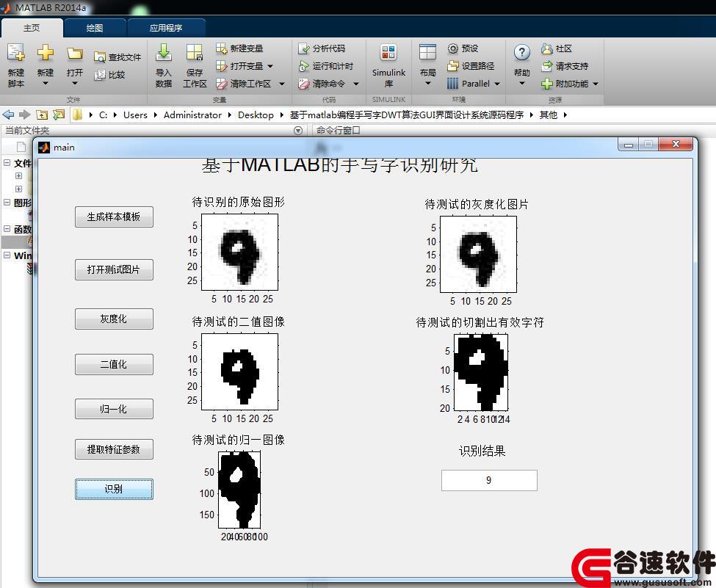Screen dimensions: 716x588
Task: Click the 生成样本模板 button
Action: pos(114,217)
